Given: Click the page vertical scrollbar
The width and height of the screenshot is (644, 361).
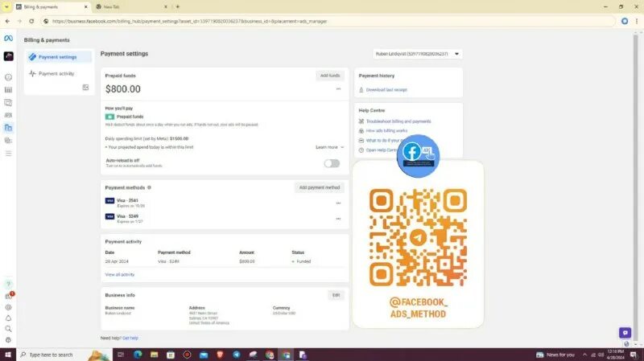Looking at the screenshot, I should point(635,187).
